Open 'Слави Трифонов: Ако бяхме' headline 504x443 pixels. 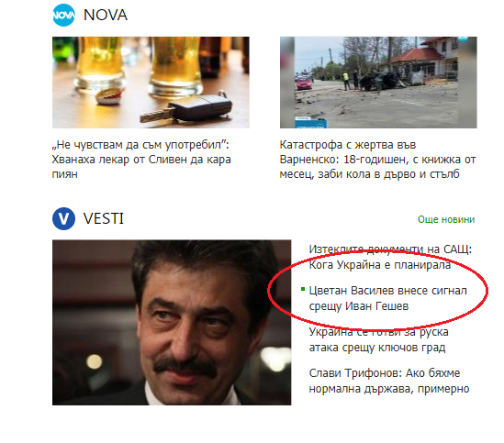[389, 381]
